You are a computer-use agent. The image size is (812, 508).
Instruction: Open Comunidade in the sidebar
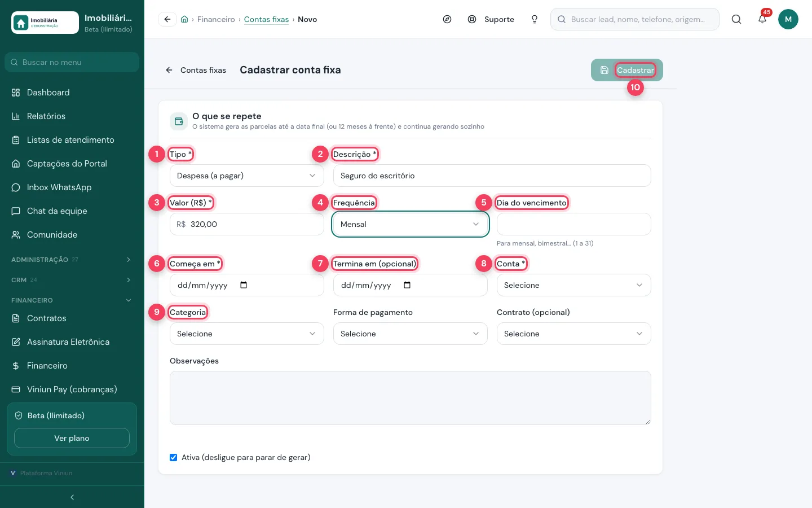pyautogui.click(x=72, y=235)
